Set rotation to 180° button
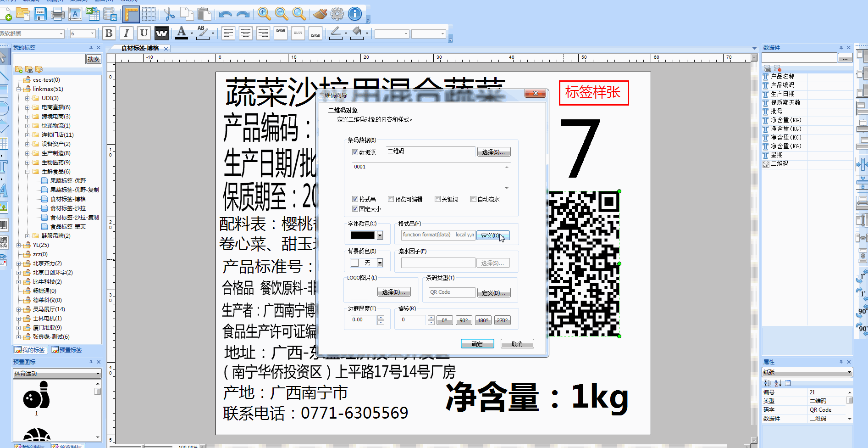This screenshot has height=448, width=868. pos(483,320)
